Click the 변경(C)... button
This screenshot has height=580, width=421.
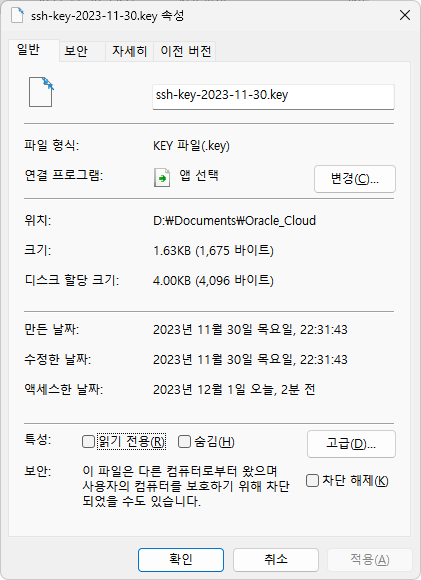[x=355, y=179]
